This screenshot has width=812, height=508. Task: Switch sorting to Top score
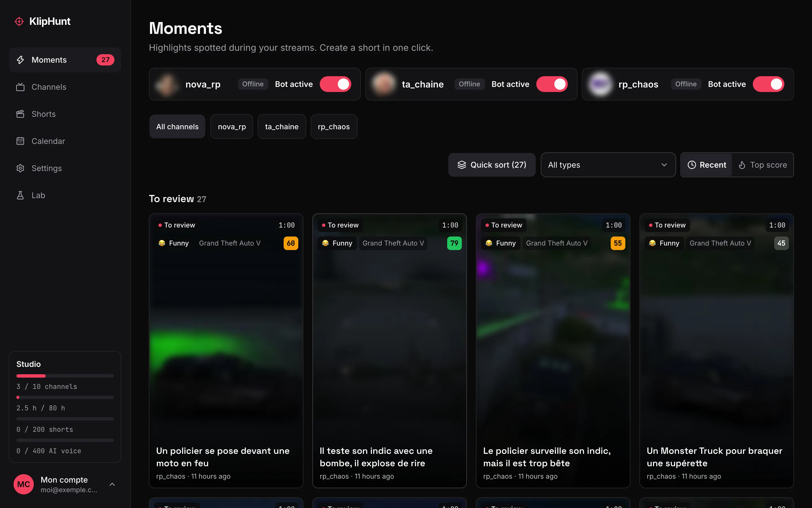click(762, 165)
